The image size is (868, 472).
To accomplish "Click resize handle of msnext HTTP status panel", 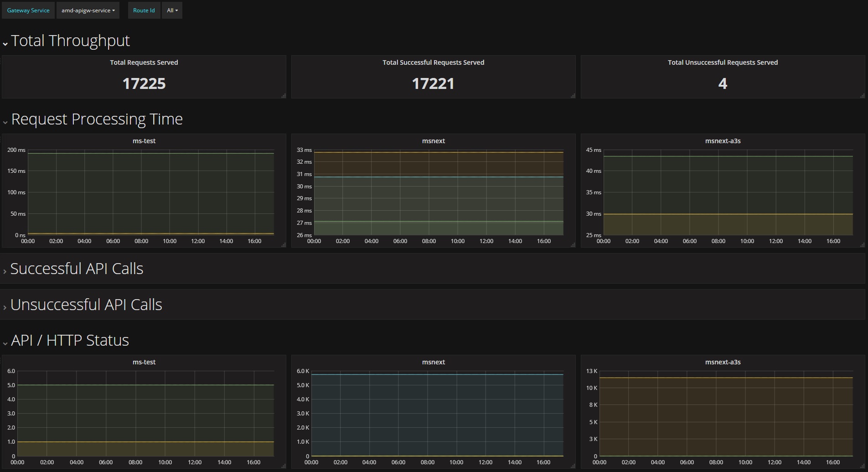I will click(x=573, y=466).
